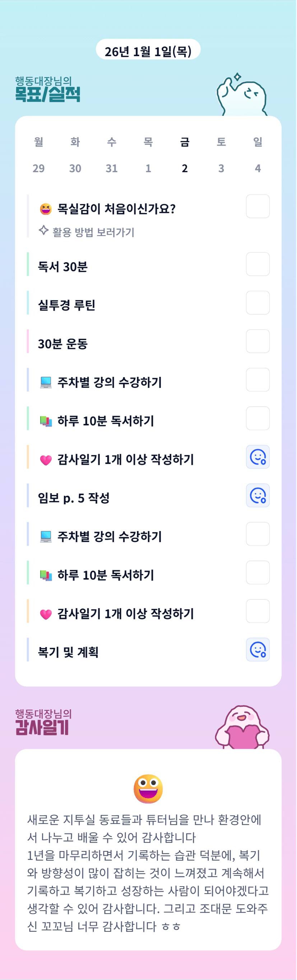Open the 목실감이 처음이신가요? guide item

tap(116, 209)
